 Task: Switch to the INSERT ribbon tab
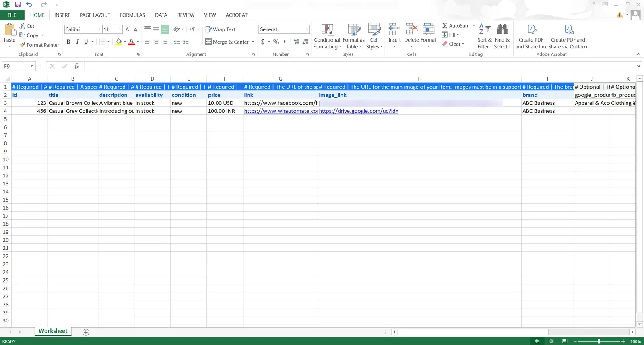(x=62, y=15)
